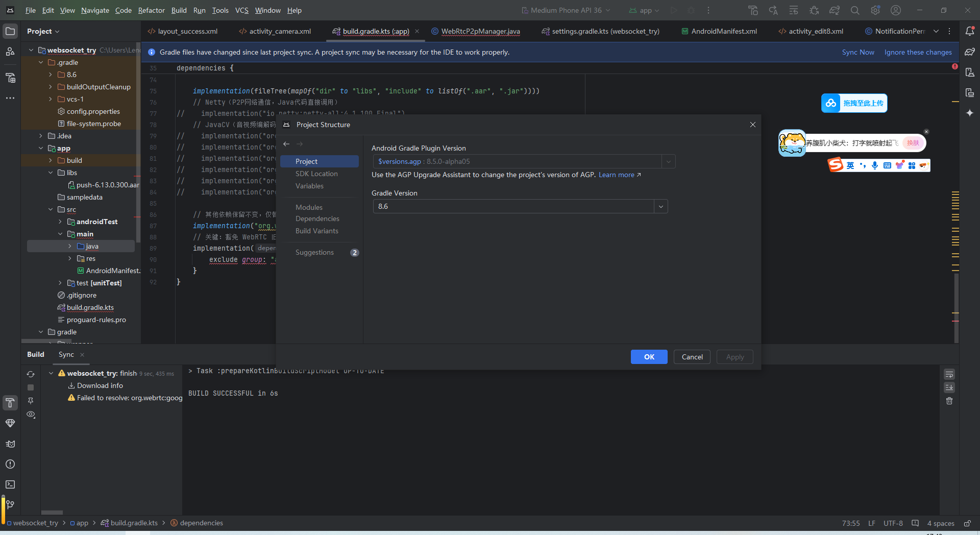Rerun the build sync icon
Screen dimensions: 980x535
31,374
